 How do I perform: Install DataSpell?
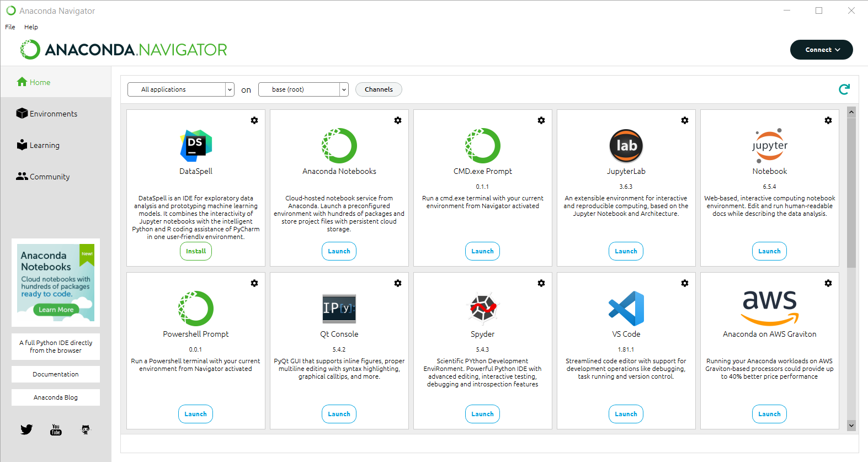[x=196, y=251]
